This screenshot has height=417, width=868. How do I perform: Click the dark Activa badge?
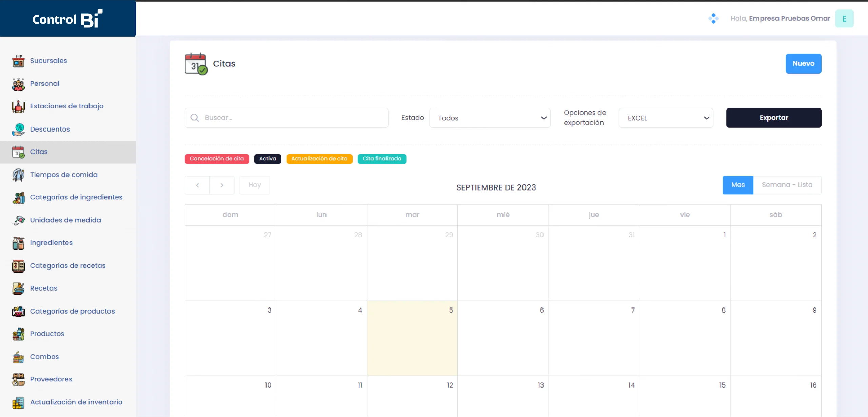pos(268,159)
